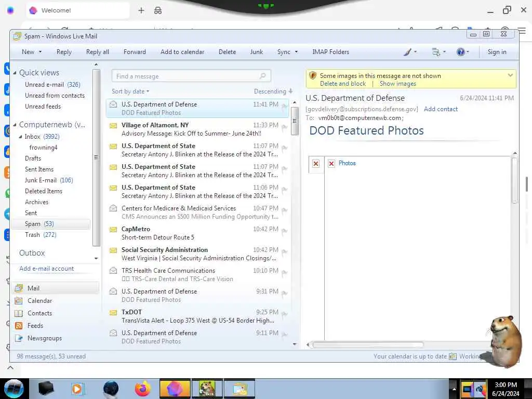Open IMAP Folders
This screenshot has height=399, width=532.
pyautogui.click(x=331, y=52)
